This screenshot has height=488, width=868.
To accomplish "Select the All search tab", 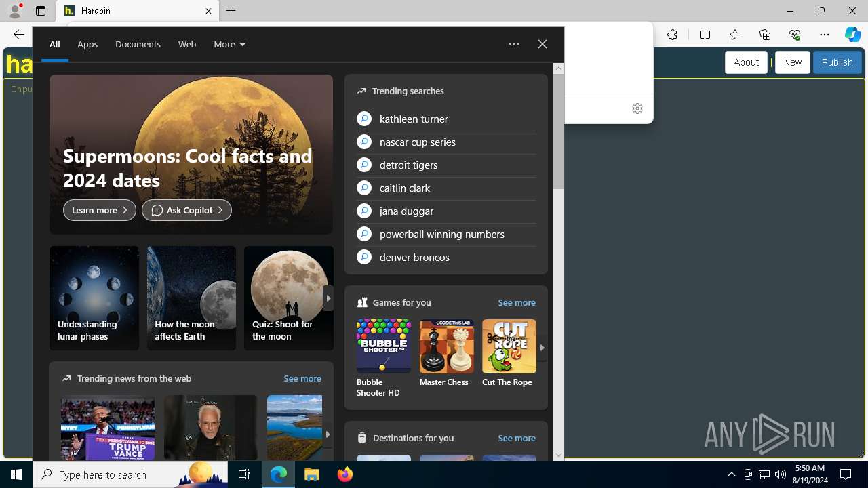I will pos(54,44).
